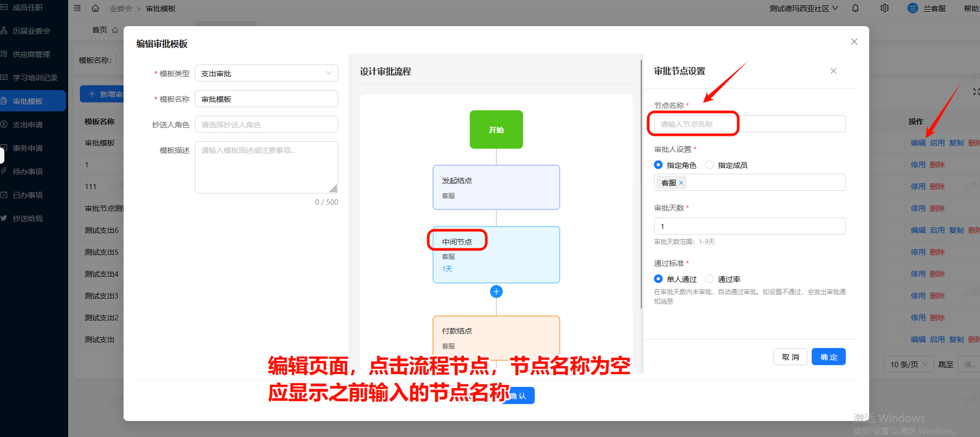Remove the 客服 role tag
This screenshot has height=437, width=980.
click(x=681, y=183)
